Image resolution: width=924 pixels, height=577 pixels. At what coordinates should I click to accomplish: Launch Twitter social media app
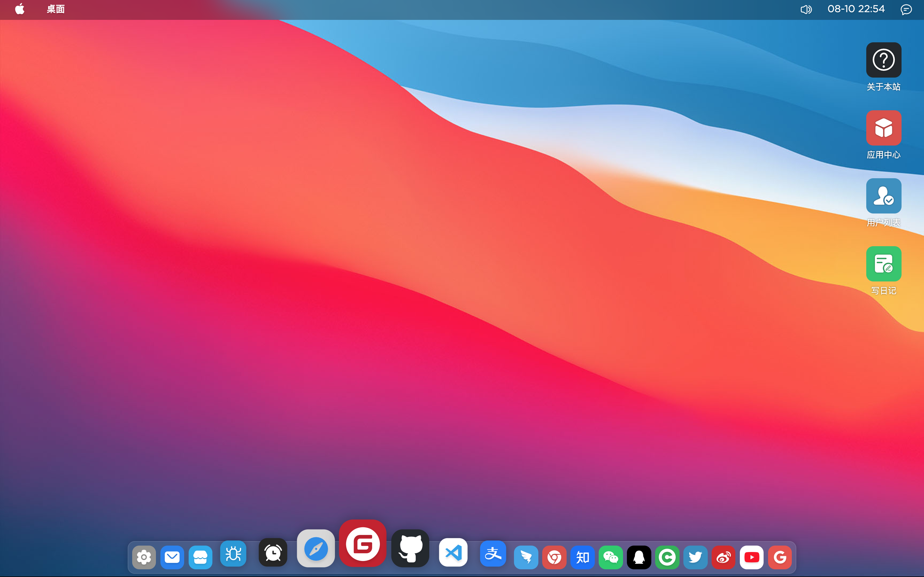coord(695,557)
